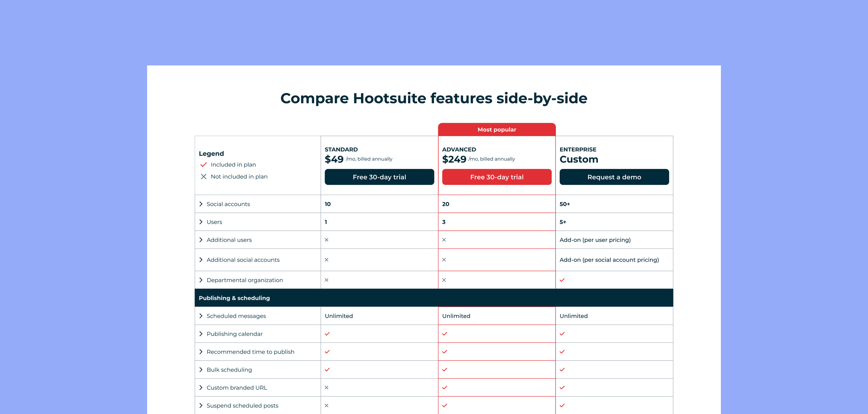Click the checkmark for Advanced Recommended time to publish
The width and height of the screenshot is (868, 414).
[445, 352]
